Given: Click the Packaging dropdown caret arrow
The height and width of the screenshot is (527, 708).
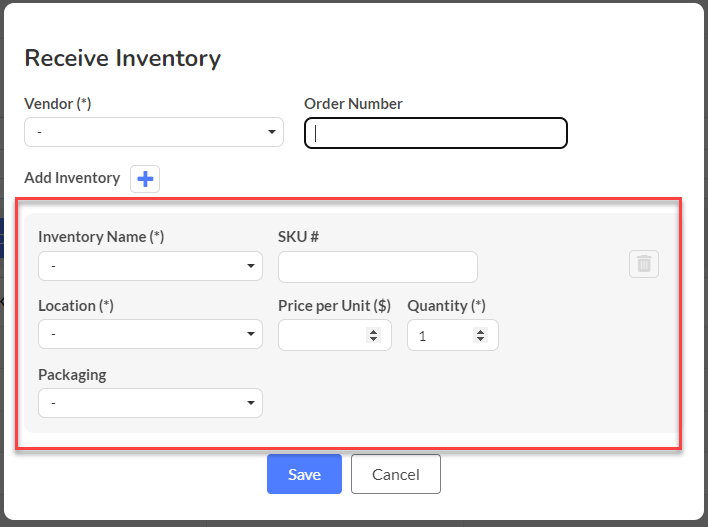Looking at the screenshot, I should (x=251, y=403).
